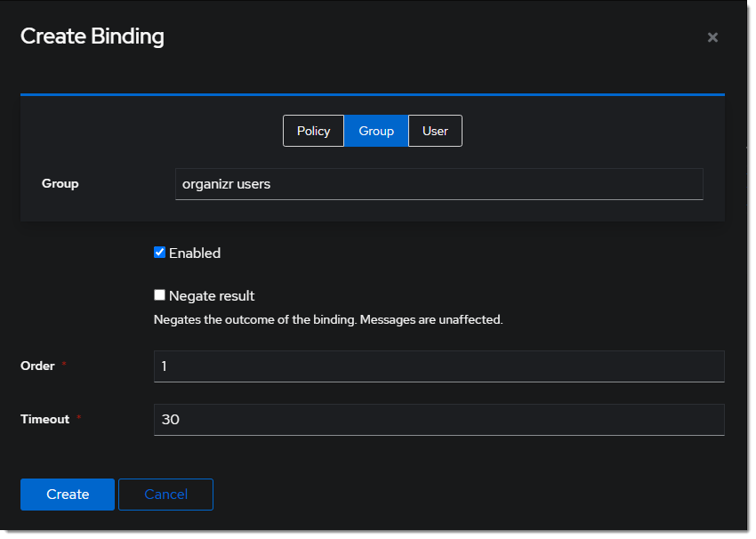Switch to the User binding type

pyautogui.click(x=435, y=131)
